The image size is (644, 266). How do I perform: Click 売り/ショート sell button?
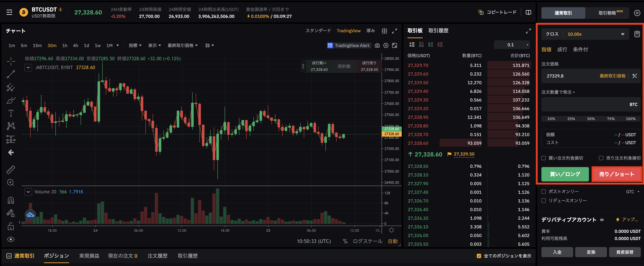click(616, 174)
